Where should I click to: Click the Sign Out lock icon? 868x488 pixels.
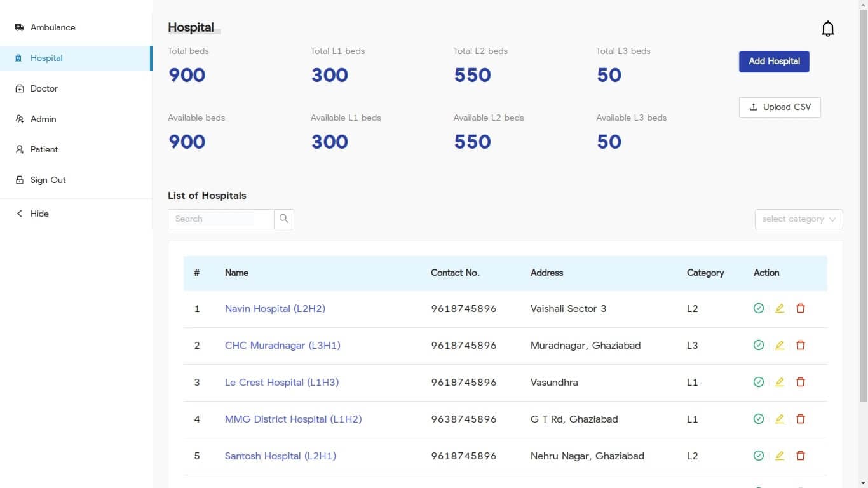tap(19, 180)
